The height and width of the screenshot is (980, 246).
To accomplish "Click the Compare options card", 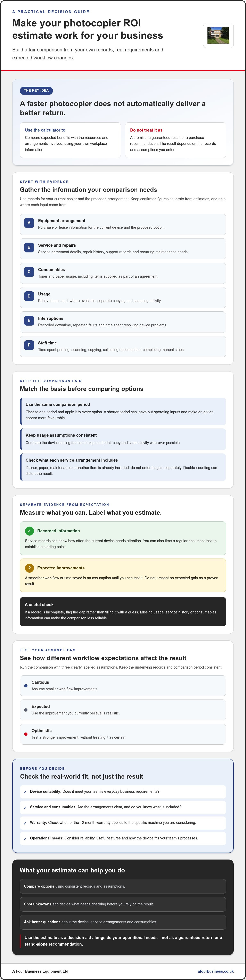I will coord(123,886).
